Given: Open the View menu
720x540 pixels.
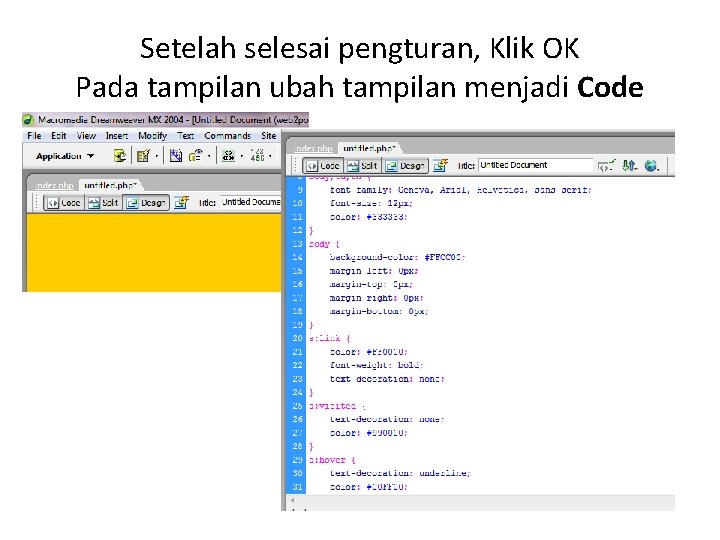Looking at the screenshot, I should tap(86, 136).
